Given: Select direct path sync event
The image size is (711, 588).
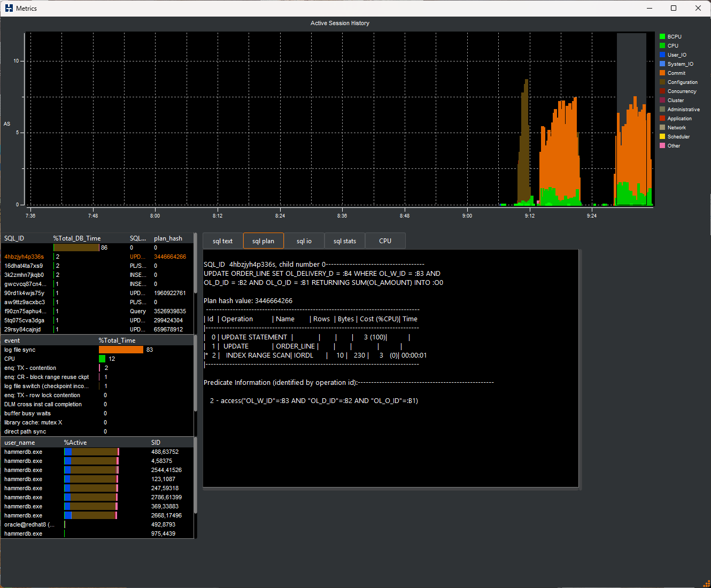Looking at the screenshot, I should tap(97, 431).
